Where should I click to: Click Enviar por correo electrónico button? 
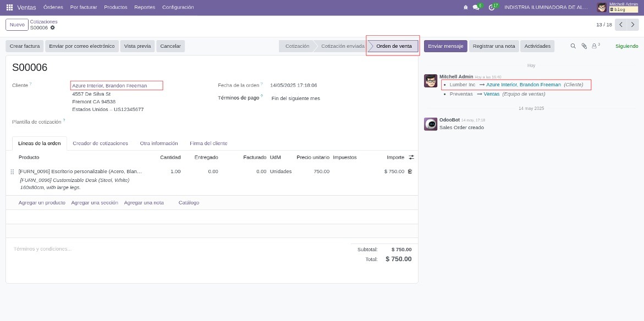pyautogui.click(x=82, y=46)
